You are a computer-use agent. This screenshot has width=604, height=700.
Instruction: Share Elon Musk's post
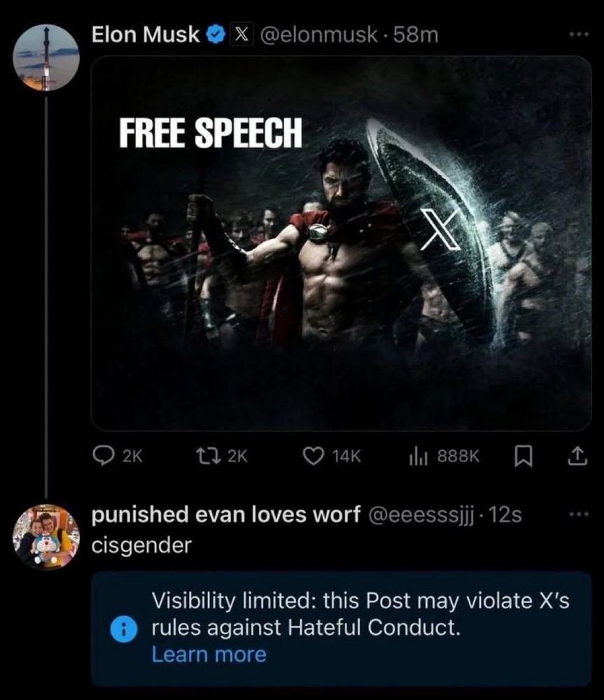576,456
